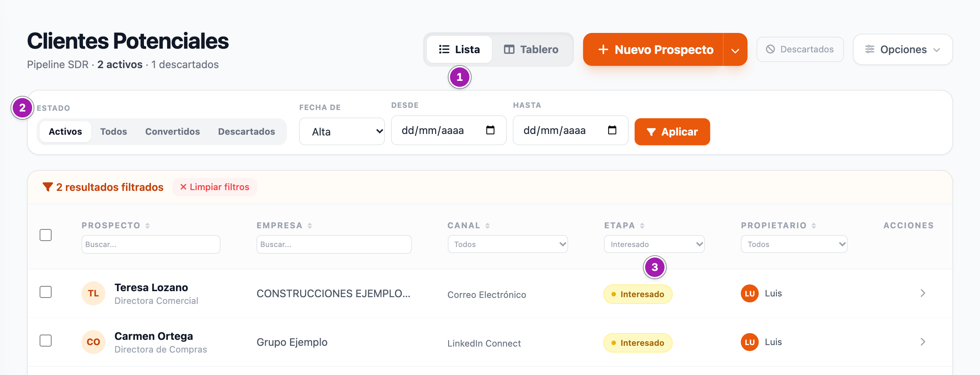Select the Activos status filter

(65, 131)
